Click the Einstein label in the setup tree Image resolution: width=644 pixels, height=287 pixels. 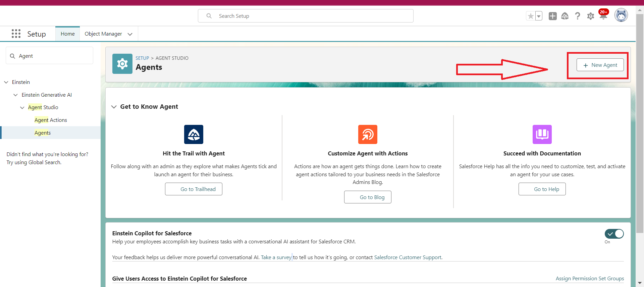click(21, 82)
